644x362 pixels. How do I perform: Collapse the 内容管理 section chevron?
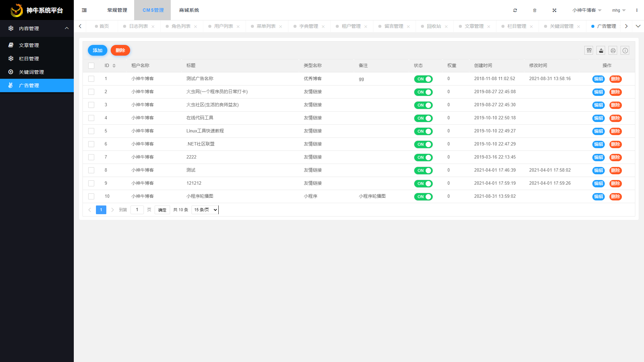(66, 28)
